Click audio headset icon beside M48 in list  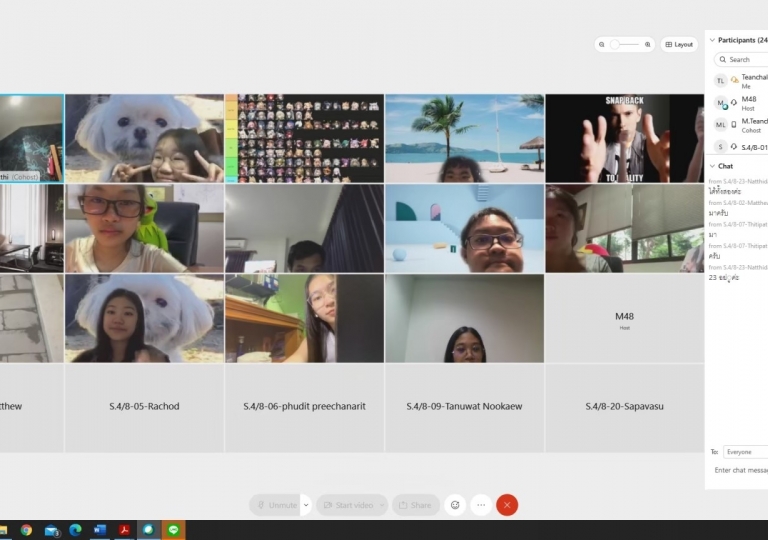pyautogui.click(x=734, y=102)
